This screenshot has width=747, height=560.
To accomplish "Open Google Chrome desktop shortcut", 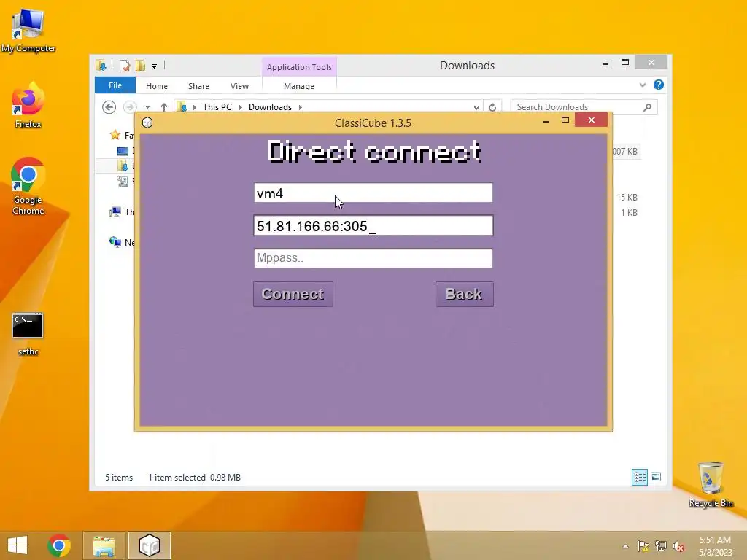I will click(x=28, y=187).
